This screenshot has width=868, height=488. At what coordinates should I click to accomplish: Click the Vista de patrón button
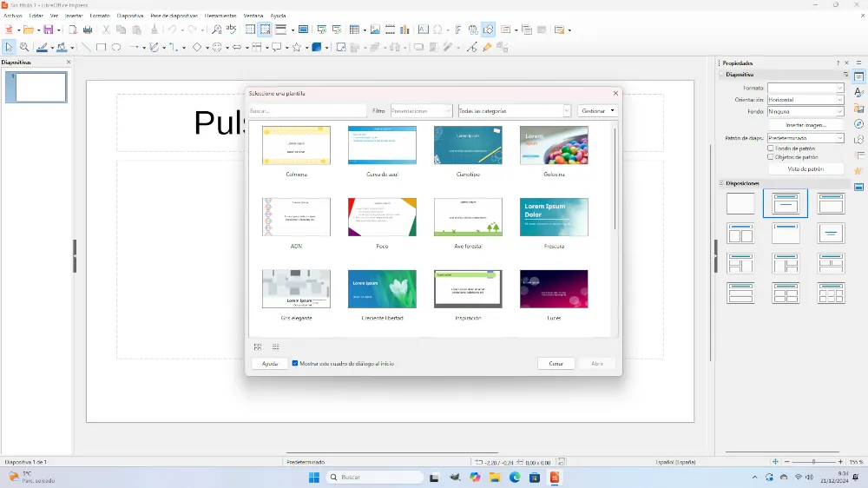(806, 169)
